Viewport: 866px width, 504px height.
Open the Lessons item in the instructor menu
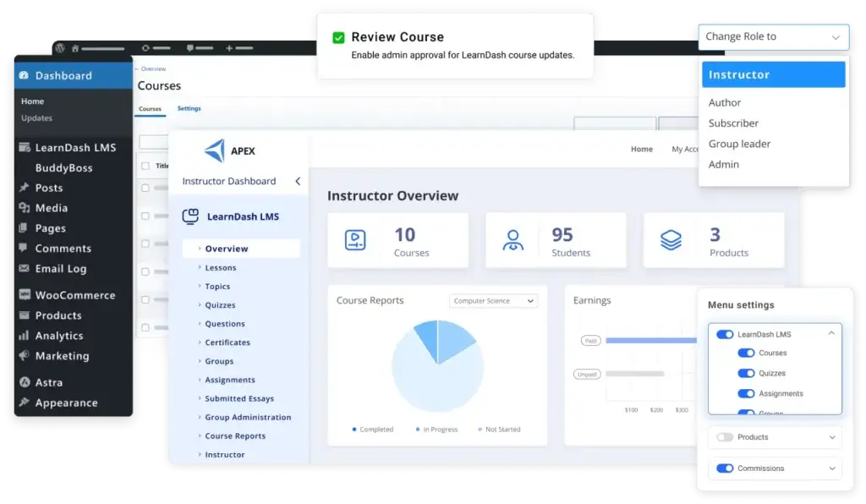pos(221,268)
